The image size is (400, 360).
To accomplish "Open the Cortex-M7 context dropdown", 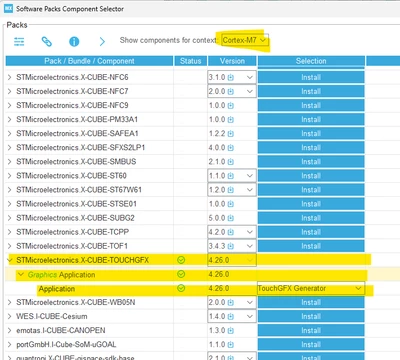I will tap(245, 40).
